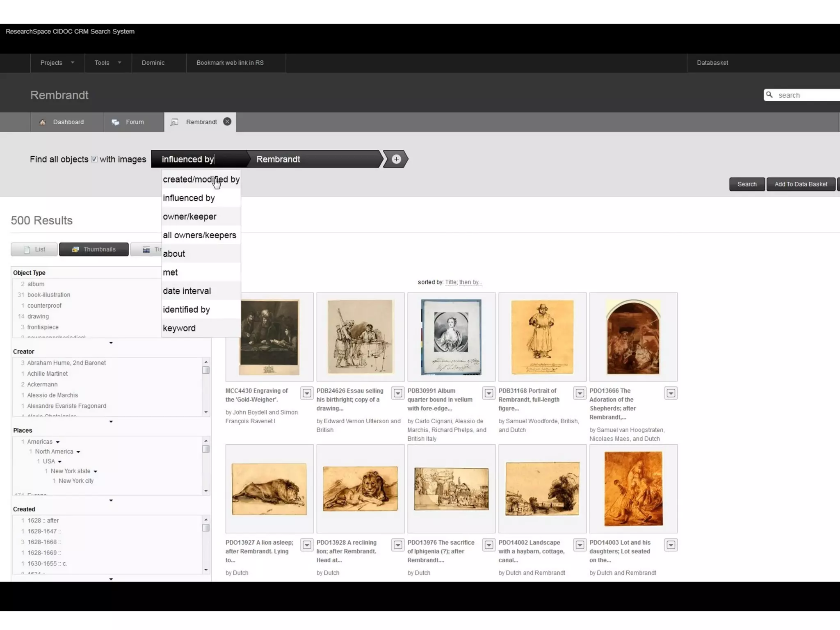Collapse the USA tree node
Image resolution: width=840 pixels, height=630 pixels.
tap(60, 462)
